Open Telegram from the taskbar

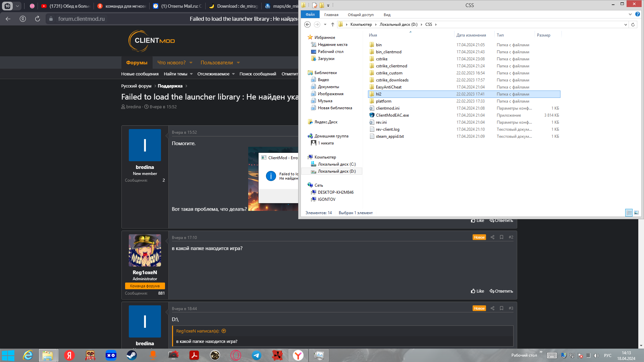click(257, 355)
